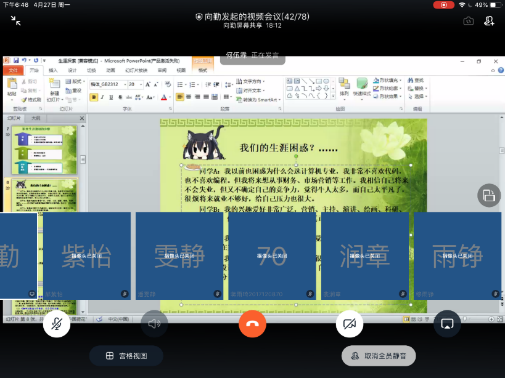Toggle the camera off button
The height and width of the screenshot is (378, 505).
349,324
